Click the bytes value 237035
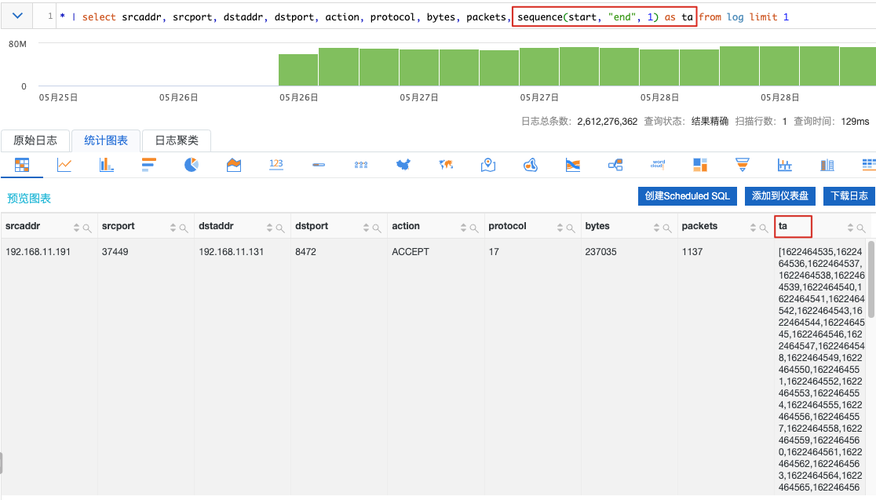This screenshot has height=500, width=876. pyautogui.click(x=601, y=252)
